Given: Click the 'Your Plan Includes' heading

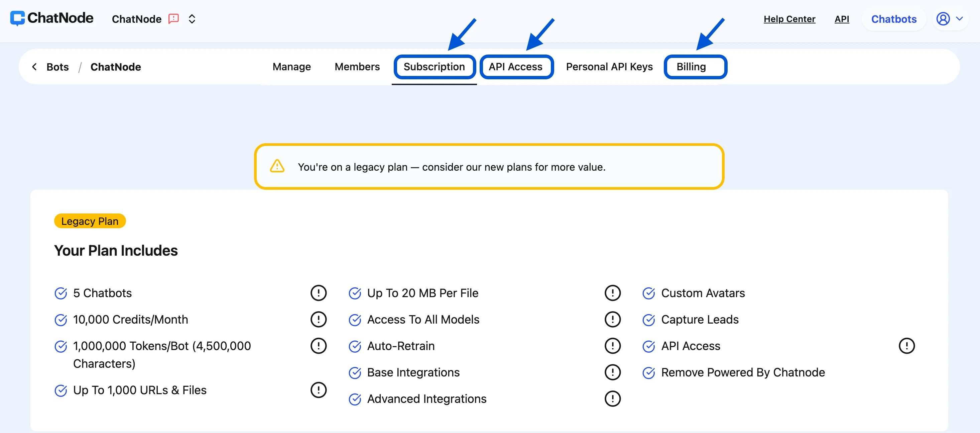Looking at the screenshot, I should tap(116, 251).
